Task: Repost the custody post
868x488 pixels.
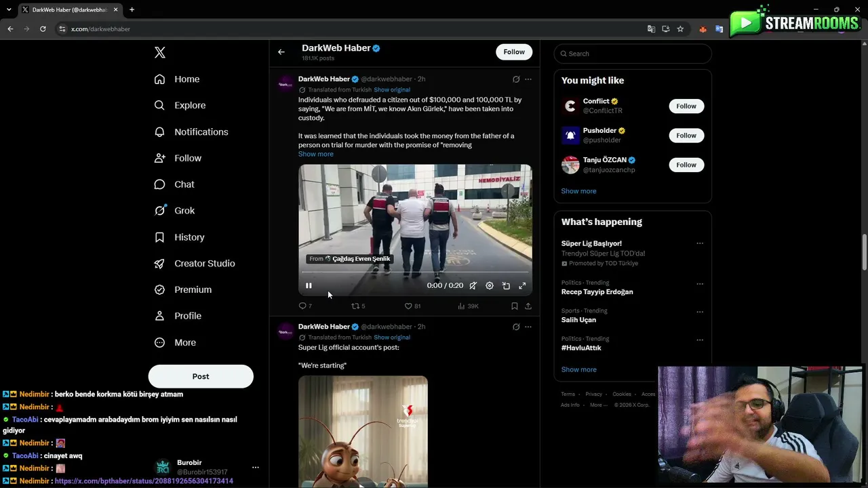Action: click(358, 306)
